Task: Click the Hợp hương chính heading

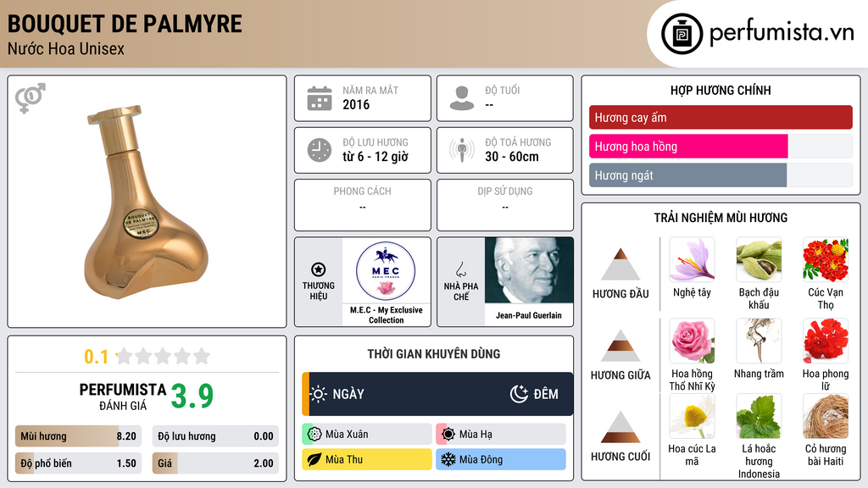Action: coord(721,90)
